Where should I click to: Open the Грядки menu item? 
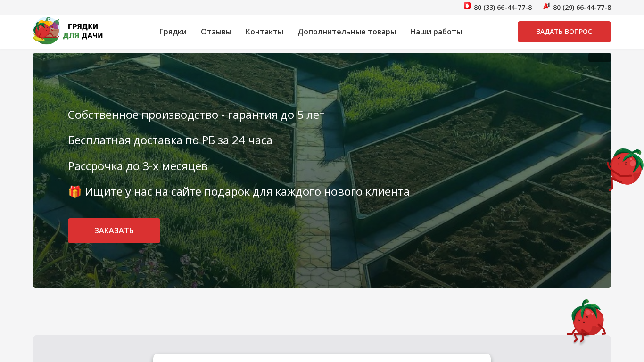pyautogui.click(x=173, y=32)
